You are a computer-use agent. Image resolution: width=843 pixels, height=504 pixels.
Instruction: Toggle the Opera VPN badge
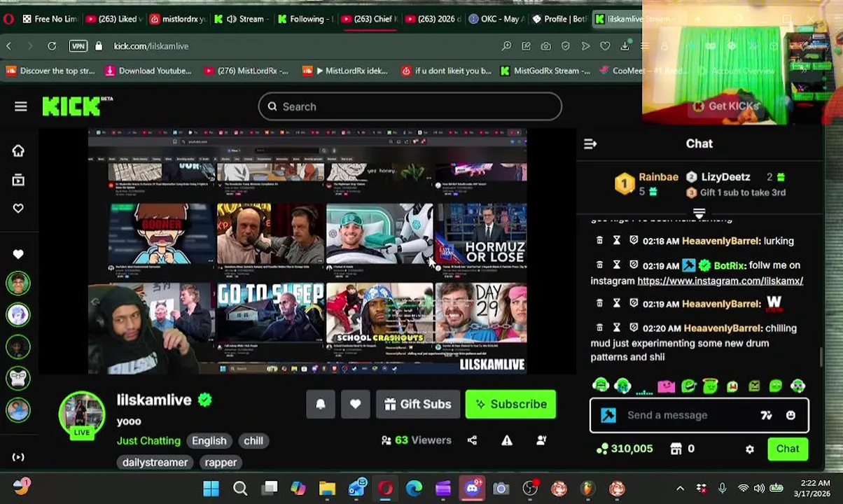[78, 46]
